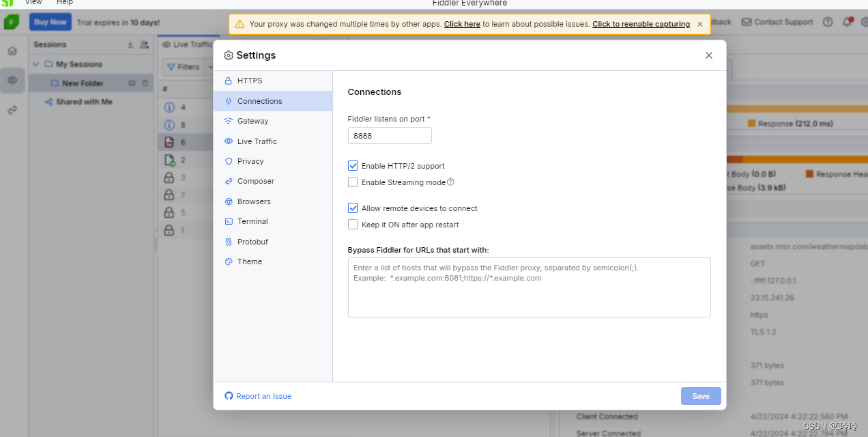This screenshot has height=437, width=868.
Task: Uncheck Allow remote devices to connect
Action: coord(353,208)
